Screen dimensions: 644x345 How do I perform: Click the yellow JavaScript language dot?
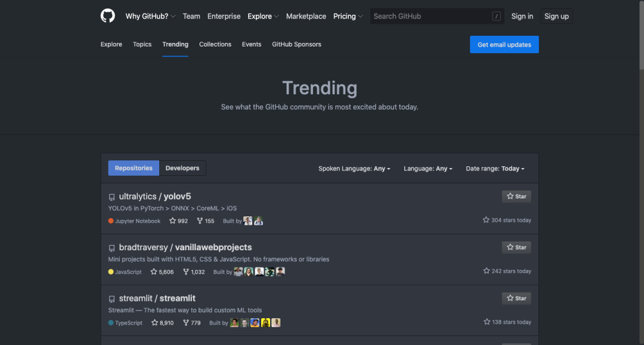tap(111, 272)
